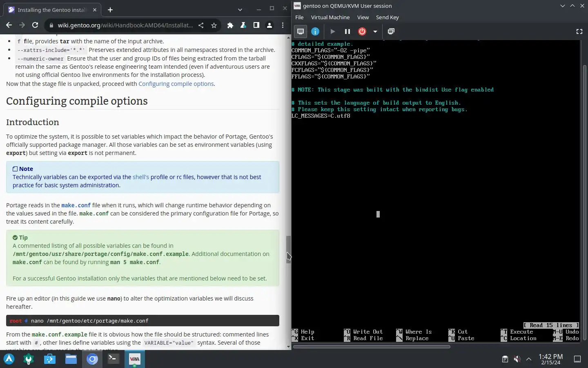Expand the shutdown options dropdown arrow

click(375, 31)
